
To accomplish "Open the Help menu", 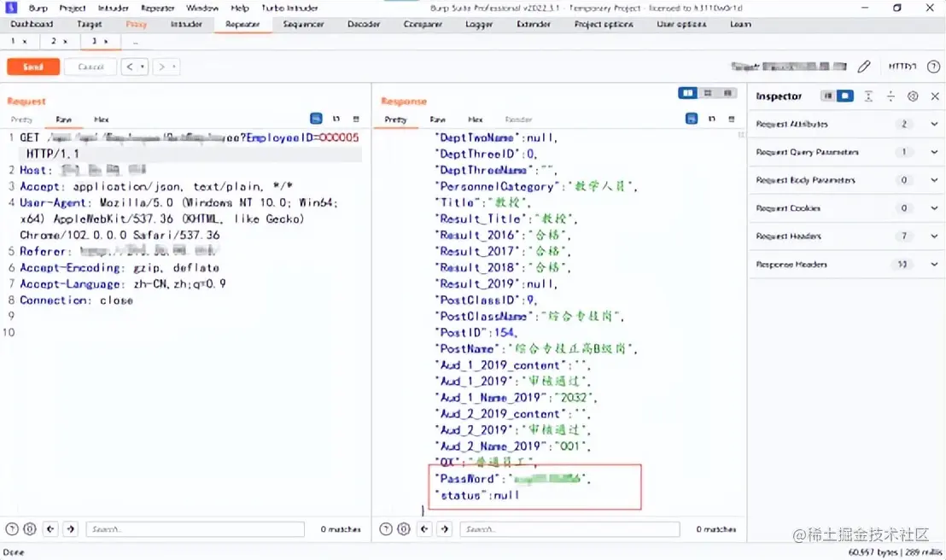I will coord(240,8).
